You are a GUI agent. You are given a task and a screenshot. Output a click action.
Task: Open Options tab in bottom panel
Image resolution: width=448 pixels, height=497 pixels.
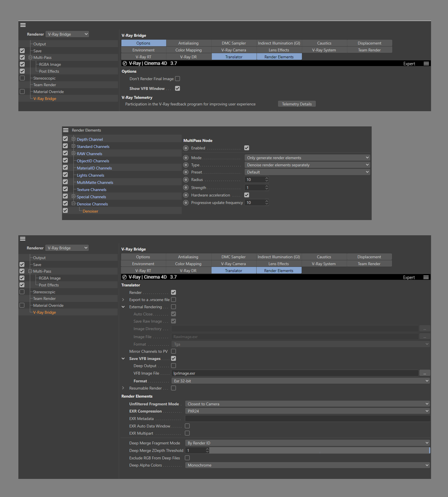coord(143,257)
